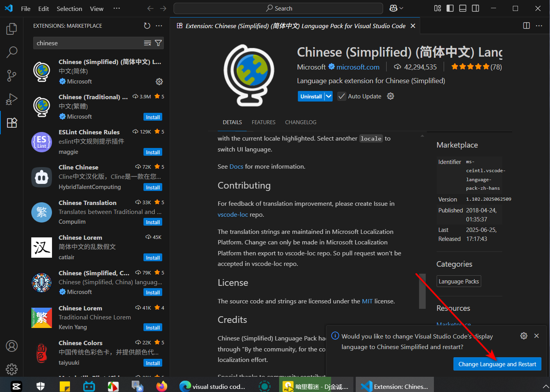Open the manage gear for Chinese (Simplified) pack
This screenshot has width=550, height=392.
click(x=159, y=82)
